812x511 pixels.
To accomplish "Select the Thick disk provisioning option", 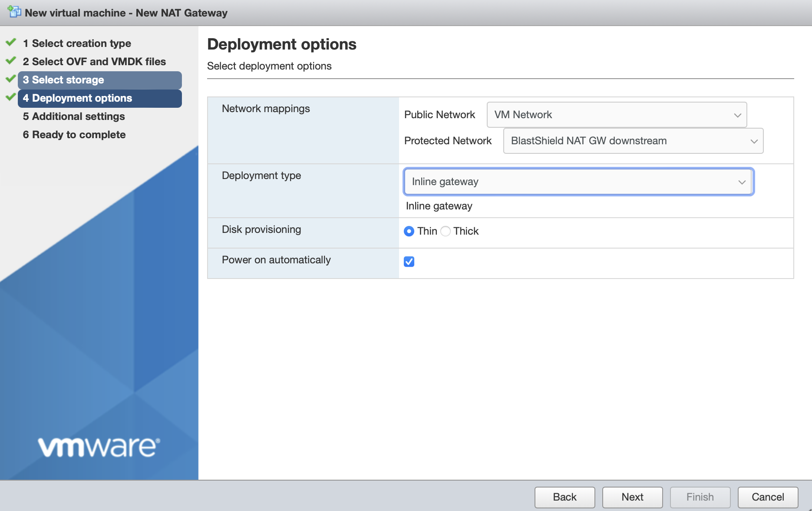I will click(x=446, y=231).
